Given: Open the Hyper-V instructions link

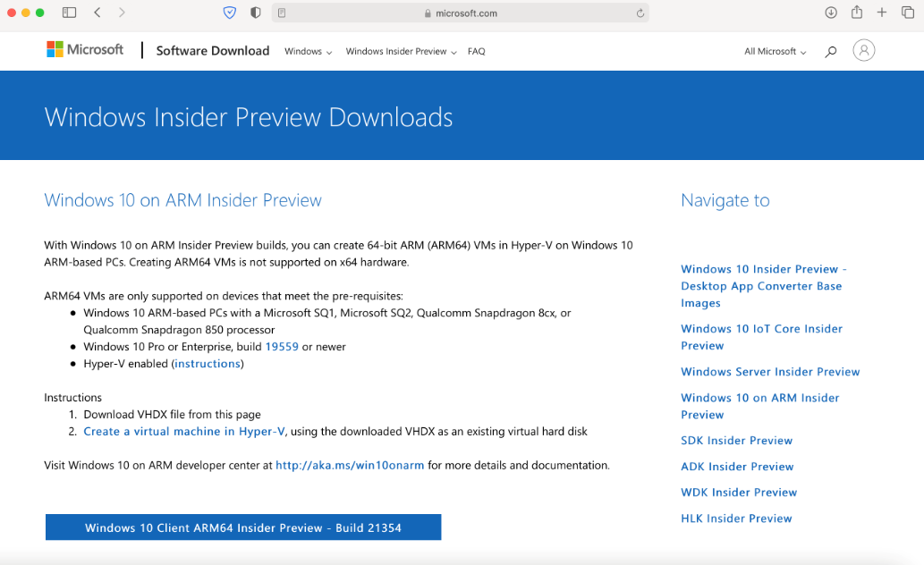Looking at the screenshot, I should point(208,364).
